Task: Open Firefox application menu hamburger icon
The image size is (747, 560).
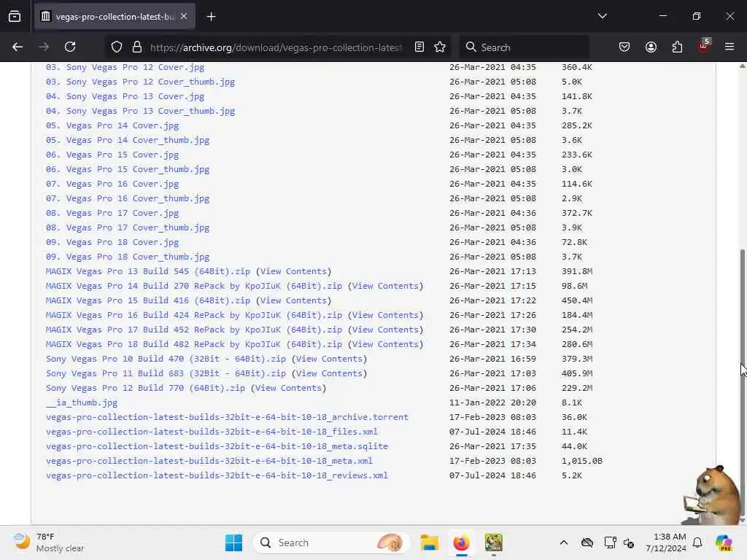Action: click(x=729, y=47)
